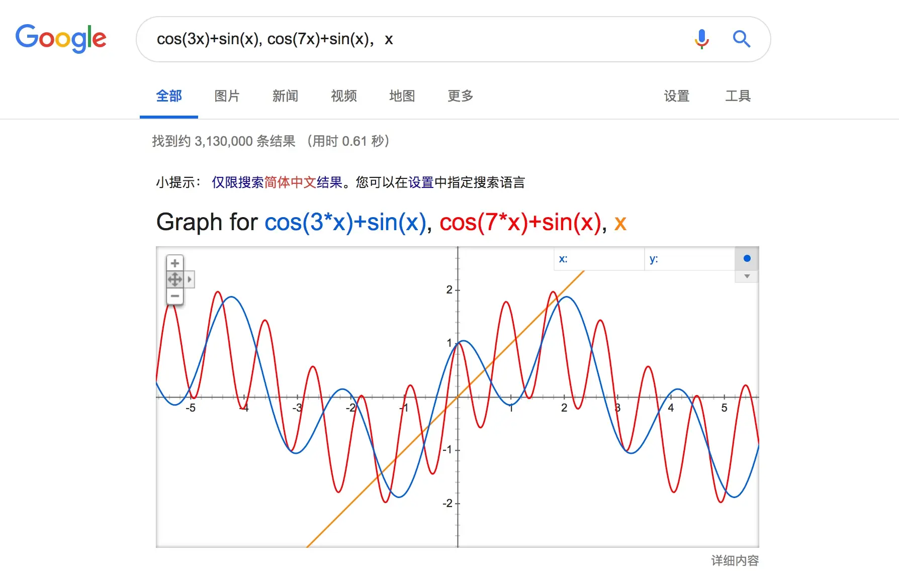
Task: Open the 更多 menu
Action: click(460, 96)
